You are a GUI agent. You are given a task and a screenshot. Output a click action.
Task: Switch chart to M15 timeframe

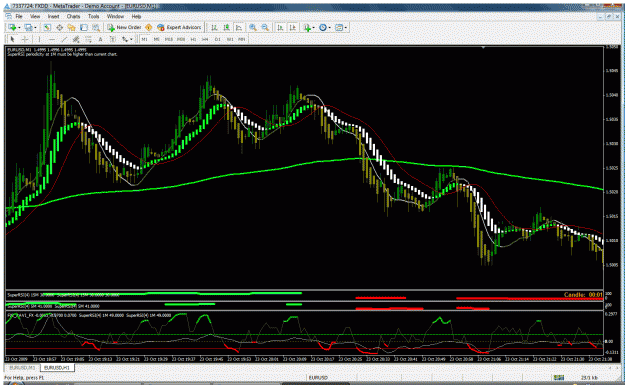point(169,39)
